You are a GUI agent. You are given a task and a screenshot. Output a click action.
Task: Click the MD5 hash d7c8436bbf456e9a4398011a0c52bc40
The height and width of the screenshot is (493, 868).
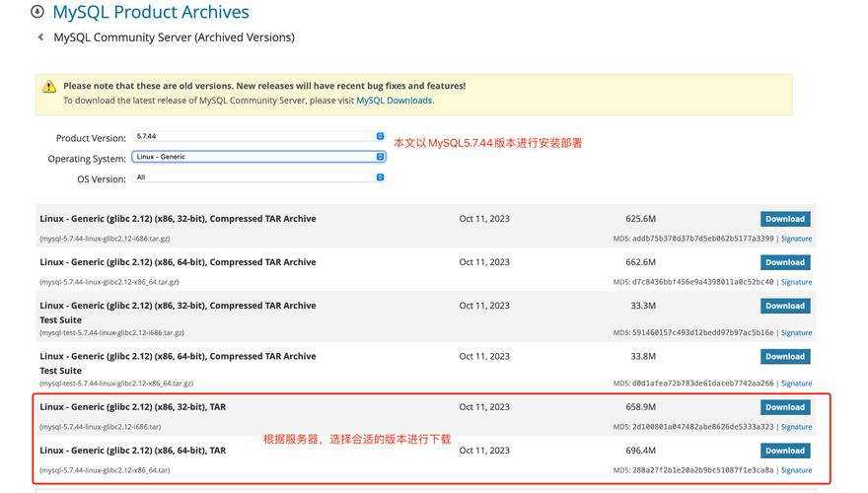tap(702, 282)
